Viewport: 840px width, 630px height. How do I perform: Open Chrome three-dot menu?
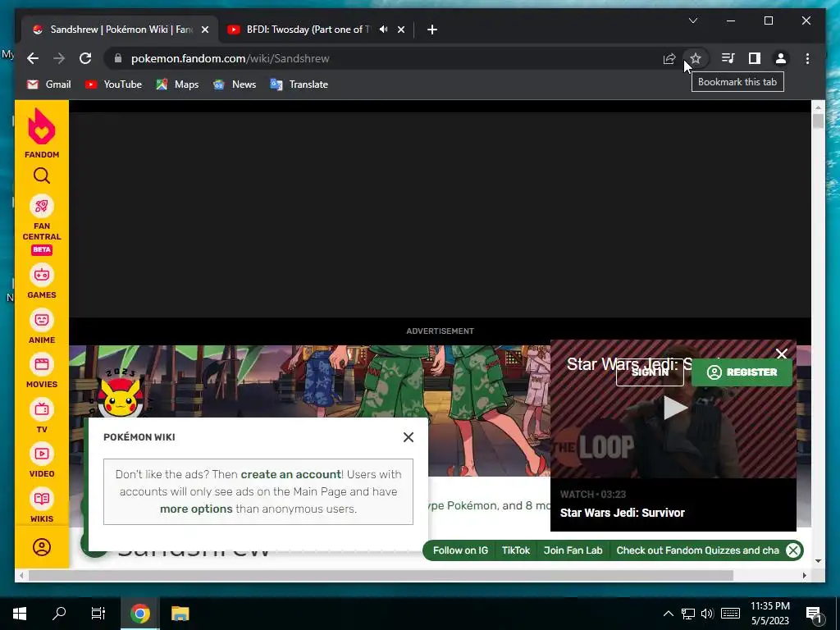click(807, 58)
